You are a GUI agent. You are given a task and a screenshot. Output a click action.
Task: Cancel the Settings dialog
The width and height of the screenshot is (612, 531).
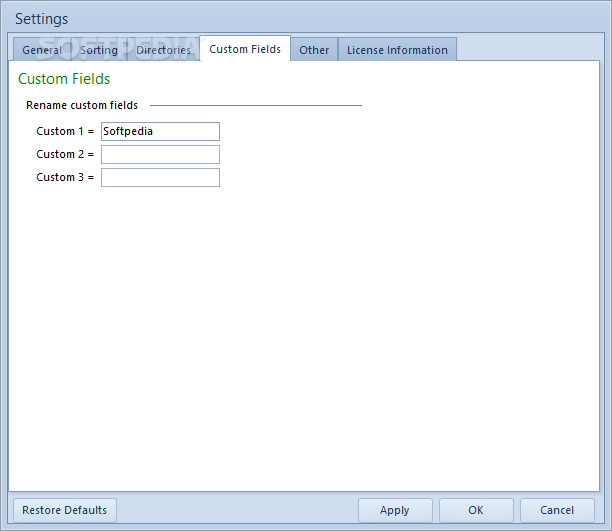pos(557,510)
